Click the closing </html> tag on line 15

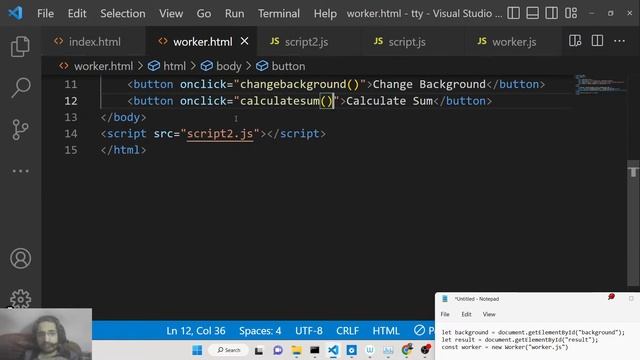pos(123,150)
